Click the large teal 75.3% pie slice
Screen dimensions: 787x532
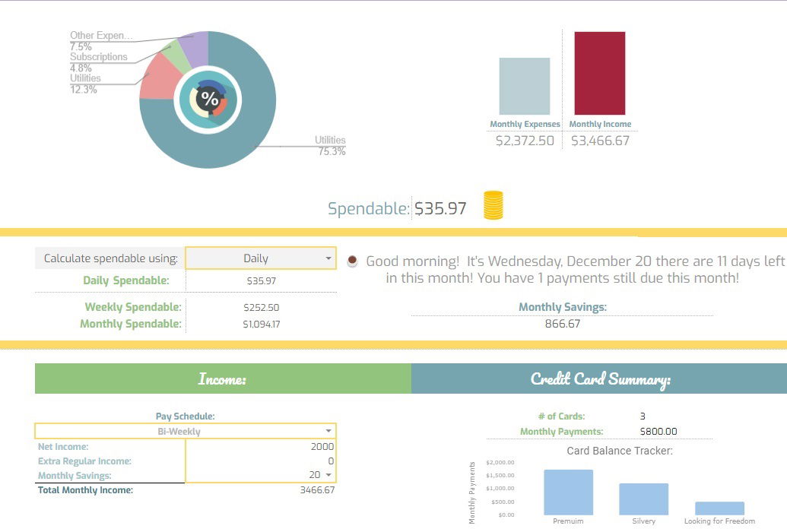pos(236,135)
